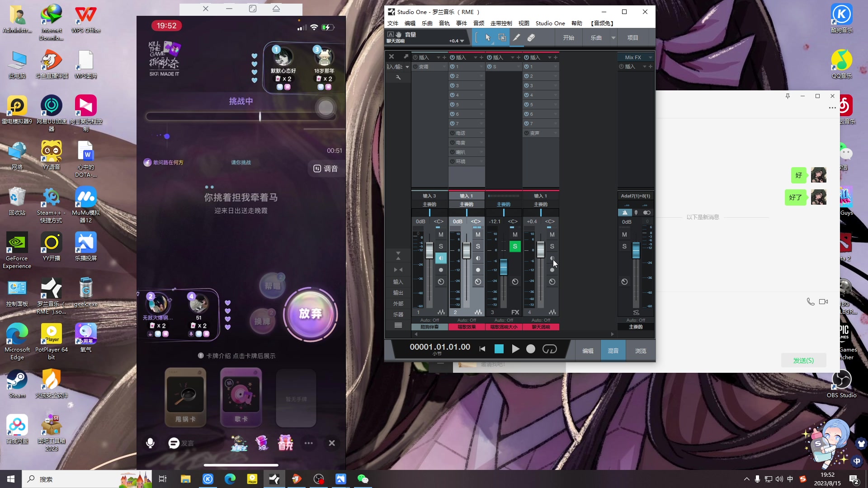Screen dimensions: 868x488
Task: Open the FX icon on channel 3
Action: 515,312
